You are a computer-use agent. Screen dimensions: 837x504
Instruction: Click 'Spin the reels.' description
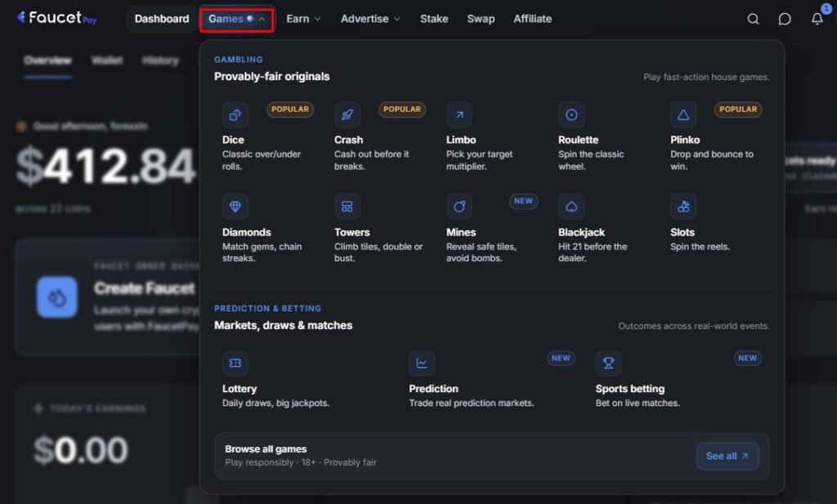(700, 247)
